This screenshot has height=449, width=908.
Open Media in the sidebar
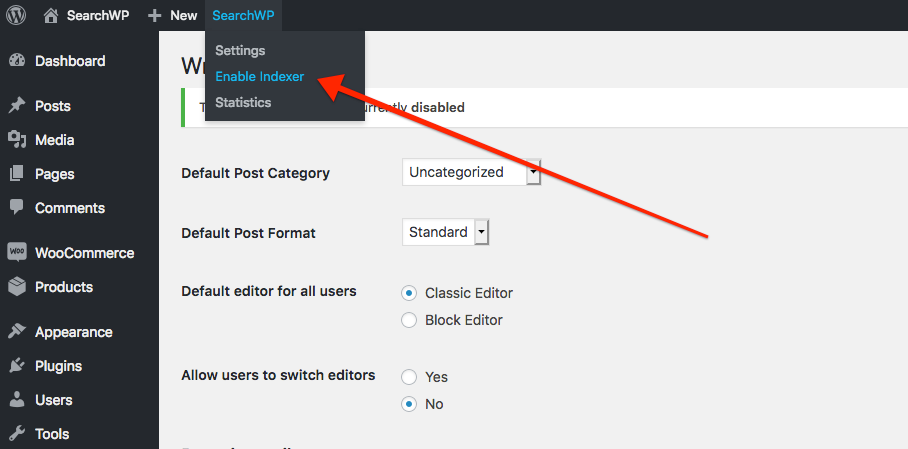tap(54, 140)
